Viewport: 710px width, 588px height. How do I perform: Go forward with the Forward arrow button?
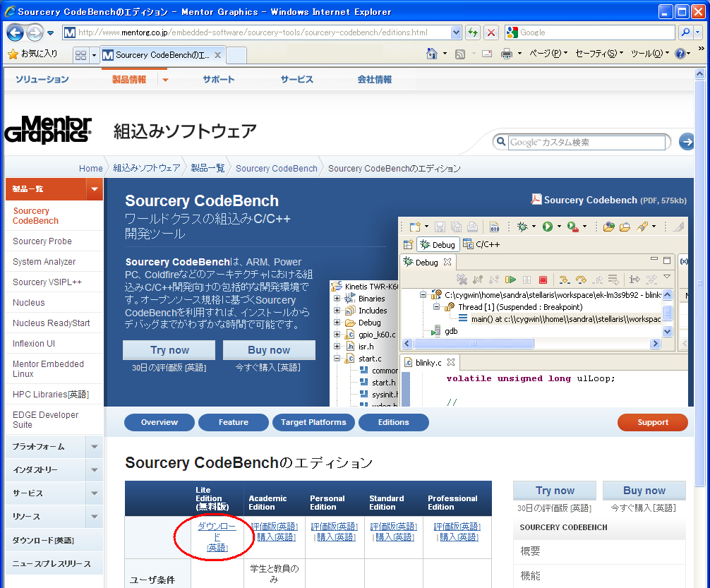[35, 32]
